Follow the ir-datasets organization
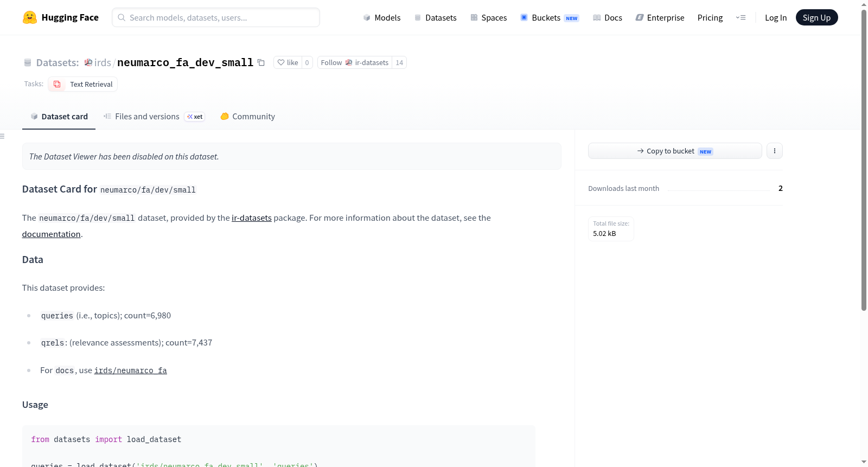 (355, 62)
